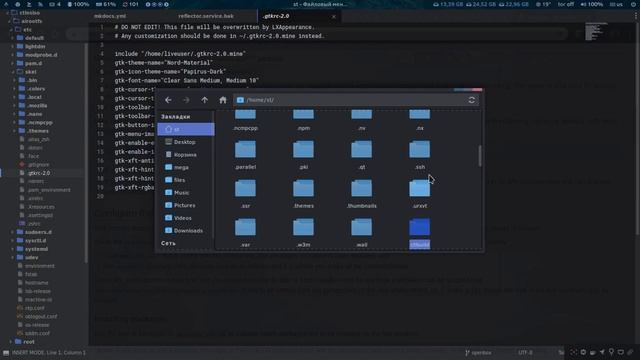
Task: Click the UTF-8 encoding in status bar
Action: 525,353
